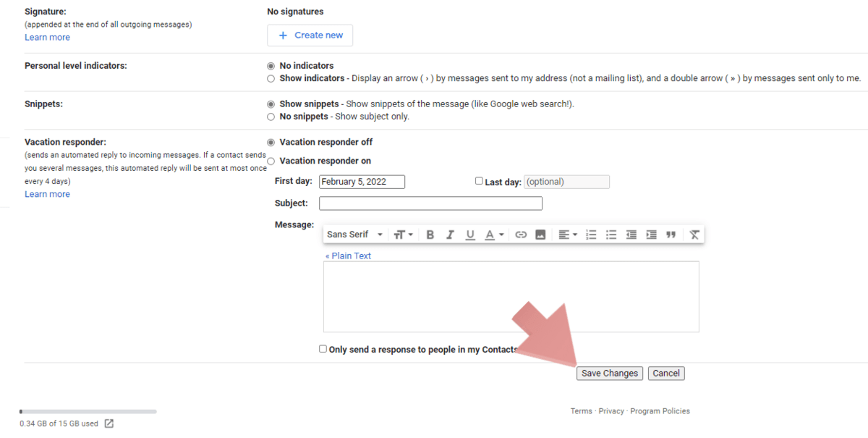Screen dimensions: 868x438
Task: Cancel the settings changes
Action: click(x=666, y=374)
